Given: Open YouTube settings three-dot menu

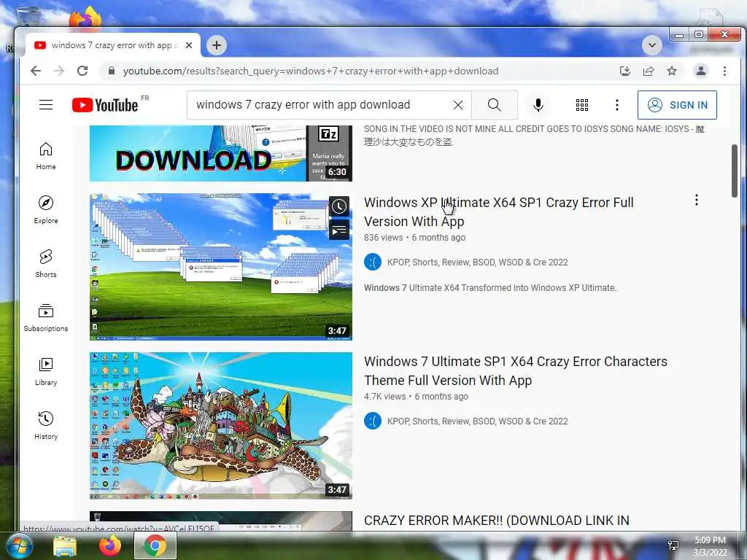Looking at the screenshot, I should click(x=617, y=105).
